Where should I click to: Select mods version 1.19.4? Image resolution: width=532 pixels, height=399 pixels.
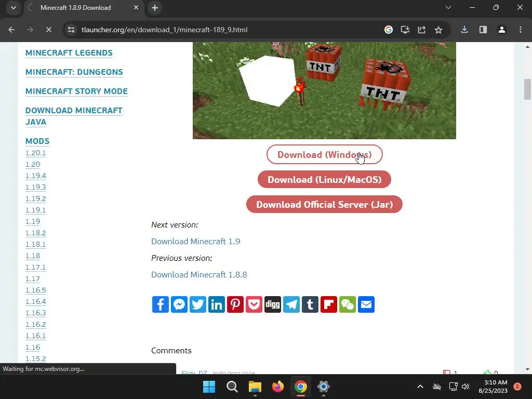(36, 176)
